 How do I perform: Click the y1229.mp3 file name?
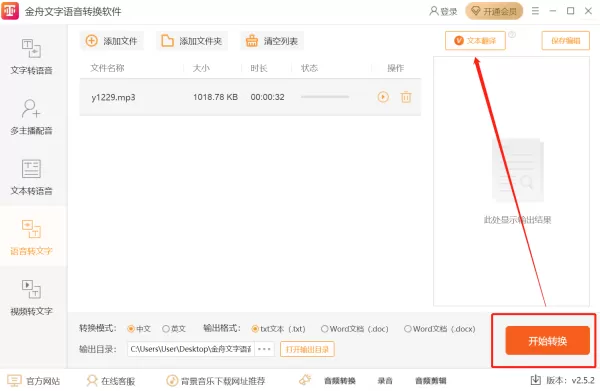point(113,97)
